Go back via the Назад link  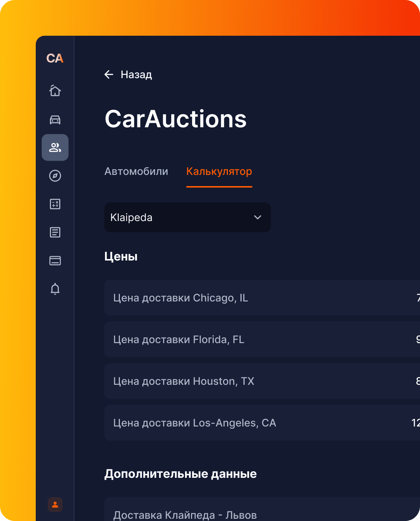[136, 74]
